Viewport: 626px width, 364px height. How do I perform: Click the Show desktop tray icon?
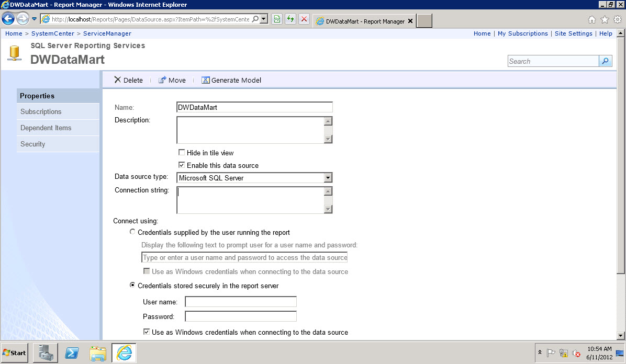620,353
